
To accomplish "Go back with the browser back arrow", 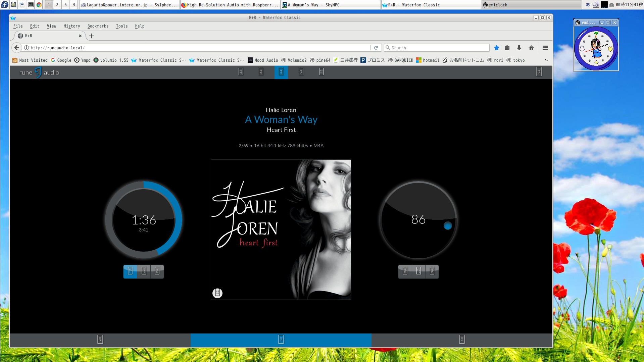I will [x=17, y=48].
